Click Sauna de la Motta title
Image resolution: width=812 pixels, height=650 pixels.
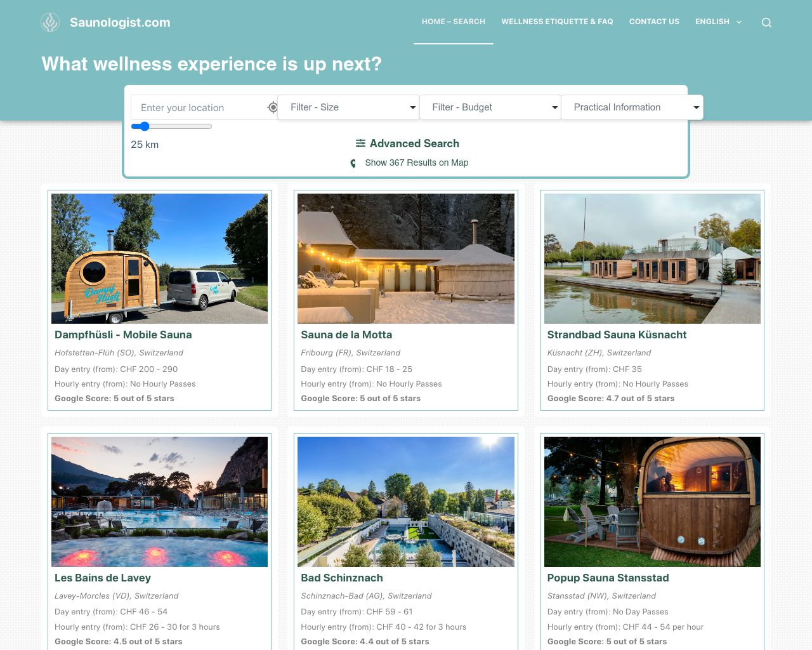[346, 335]
